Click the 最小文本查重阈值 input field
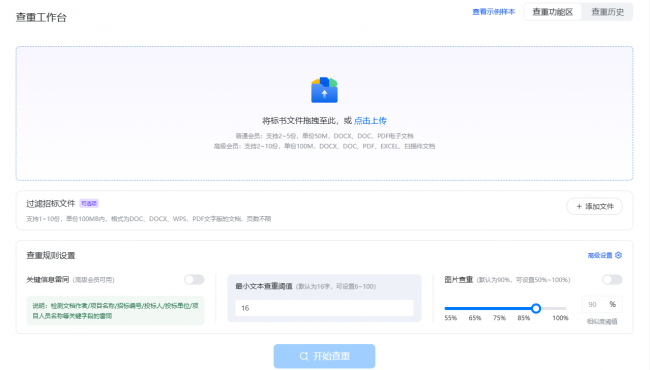This screenshot has width=650, height=370. [324, 308]
